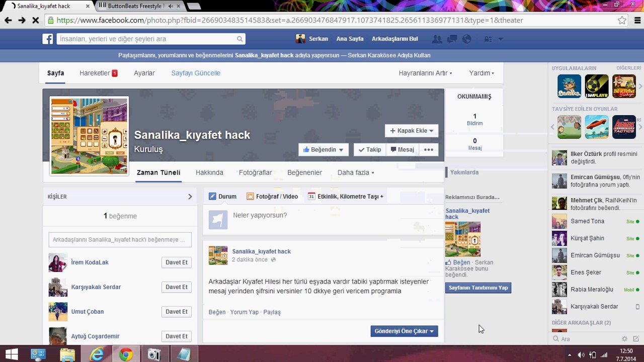The height and width of the screenshot is (362, 644).
Task: Open Internet Explorer from taskbar
Action: [97, 354]
